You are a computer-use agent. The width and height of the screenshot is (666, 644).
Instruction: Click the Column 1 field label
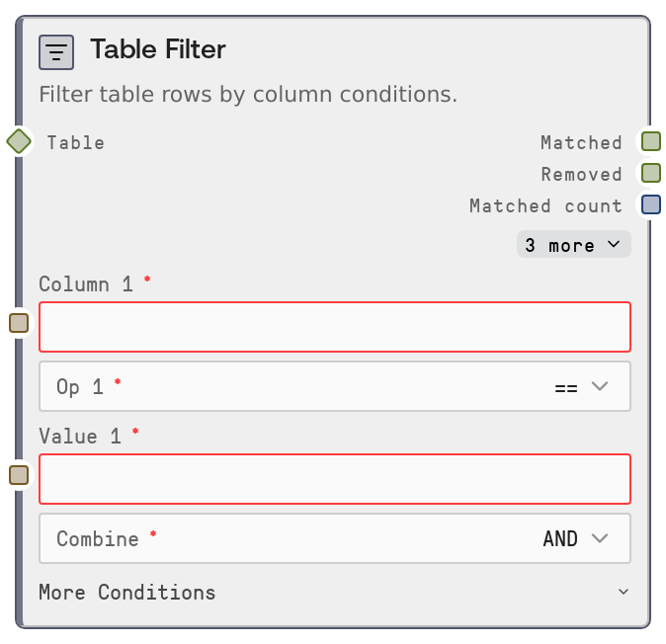tap(86, 284)
